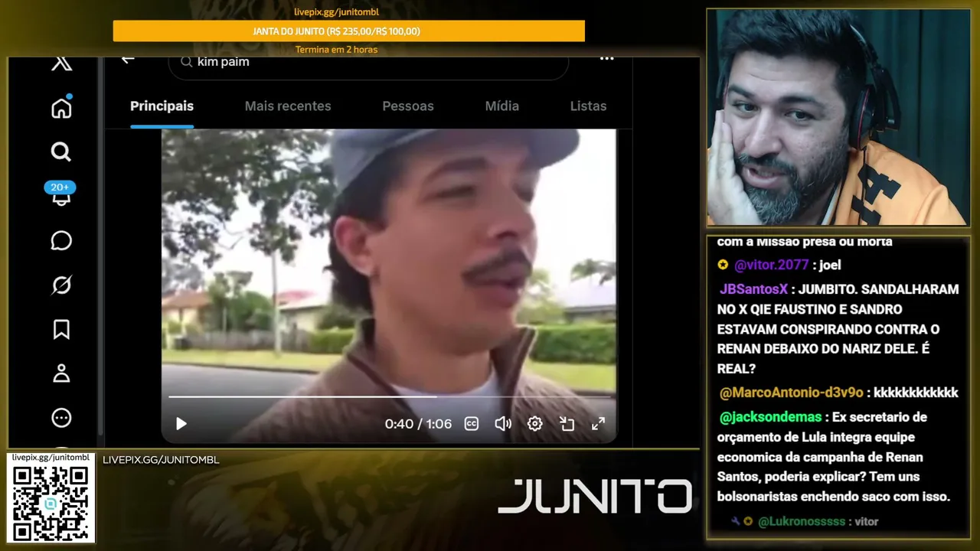Switch to the Pessoas tab
The width and height of the screenshot is (980, 551).
pyautogui.click(x=408, y=106)
